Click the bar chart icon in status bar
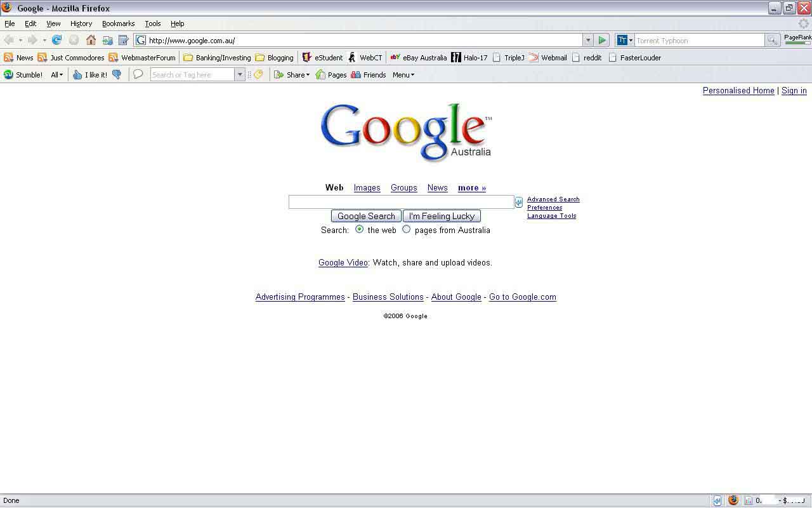This screenshot has height=508, width=812. tap(749, 500)
